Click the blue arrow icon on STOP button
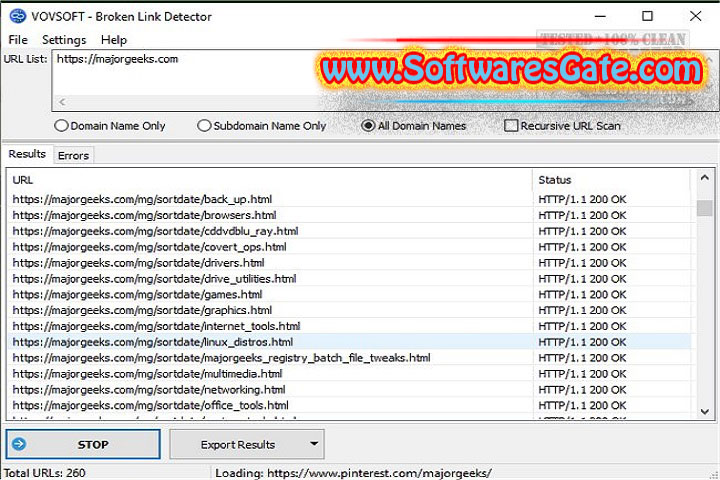This screenshot has height=480, width=720. click(x=19, y=444)
